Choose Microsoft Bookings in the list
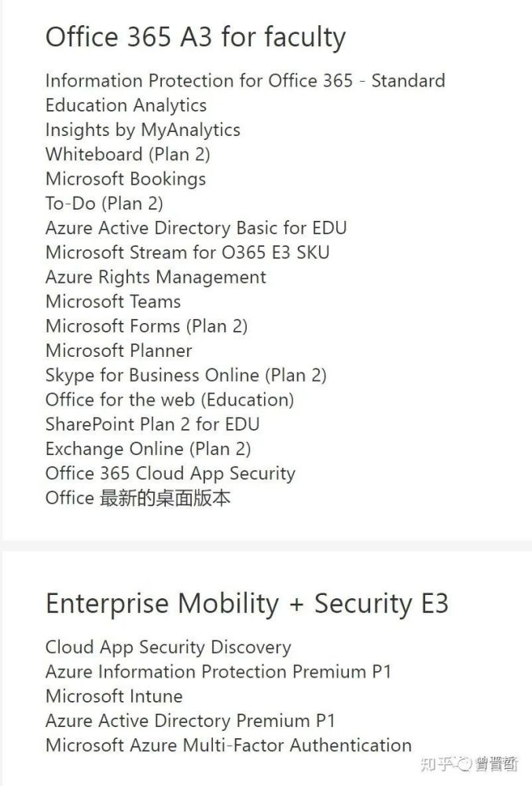Image resolution: width=532 pixels, height=786 pixels. click(x=126, y=179)
